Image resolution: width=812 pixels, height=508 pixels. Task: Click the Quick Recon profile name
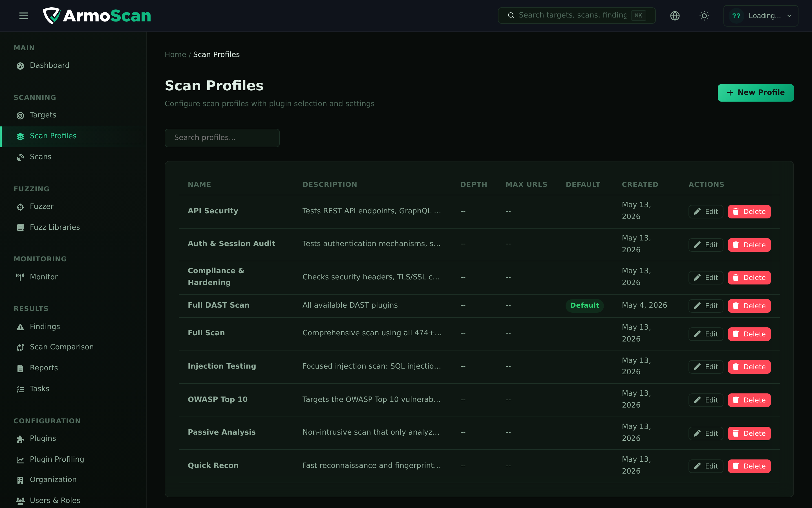213,465
